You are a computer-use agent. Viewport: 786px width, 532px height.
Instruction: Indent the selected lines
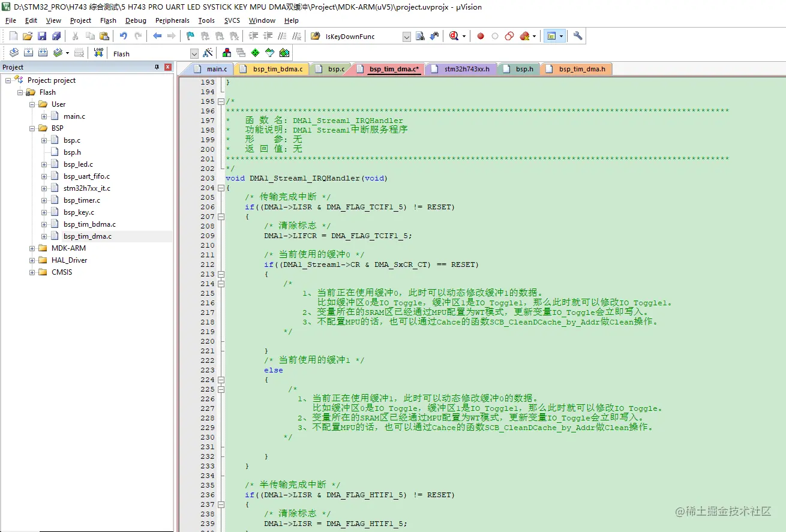pos(253,37)
